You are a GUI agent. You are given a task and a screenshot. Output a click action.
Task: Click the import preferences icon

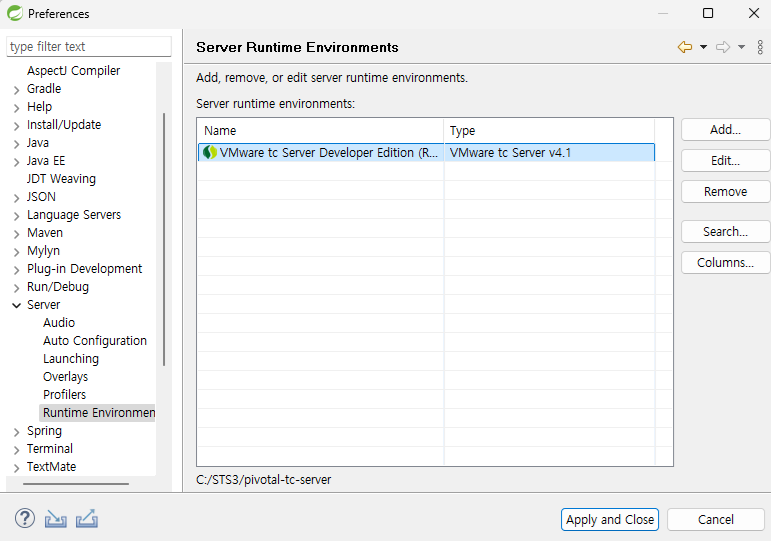(x=56, y=519)
